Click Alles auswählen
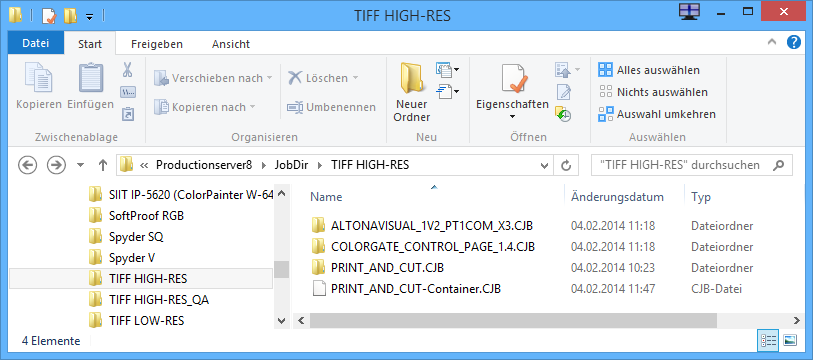 pos(649,70)
